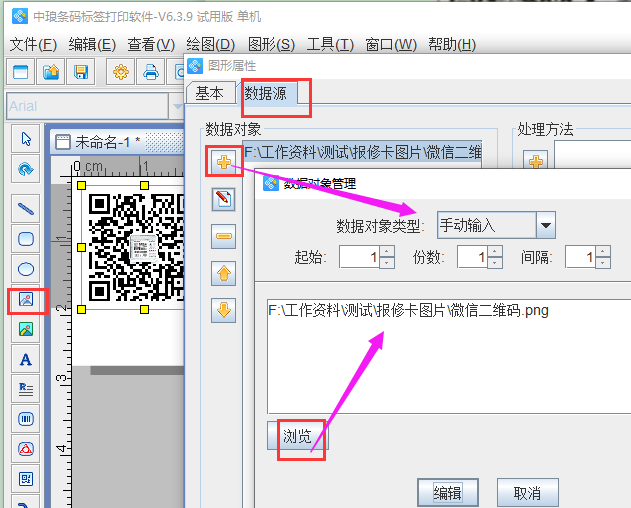Select the arrow pointer tool
631x508 pixels.
(26, 139)
